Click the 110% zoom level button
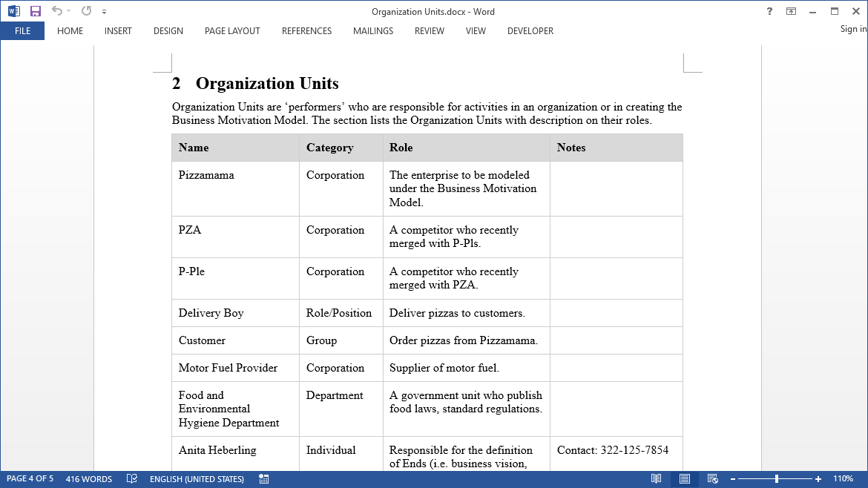 click(x=843, y=478)
